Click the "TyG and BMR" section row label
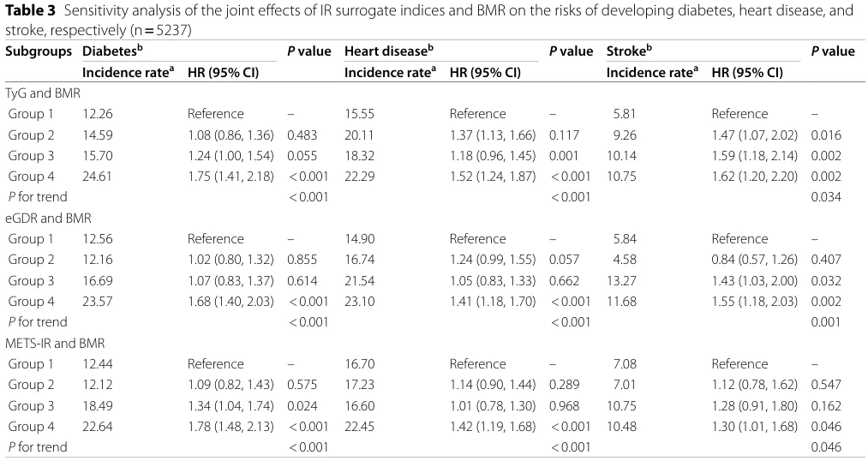Screen dimensions: 868x461 coord(43,93)
